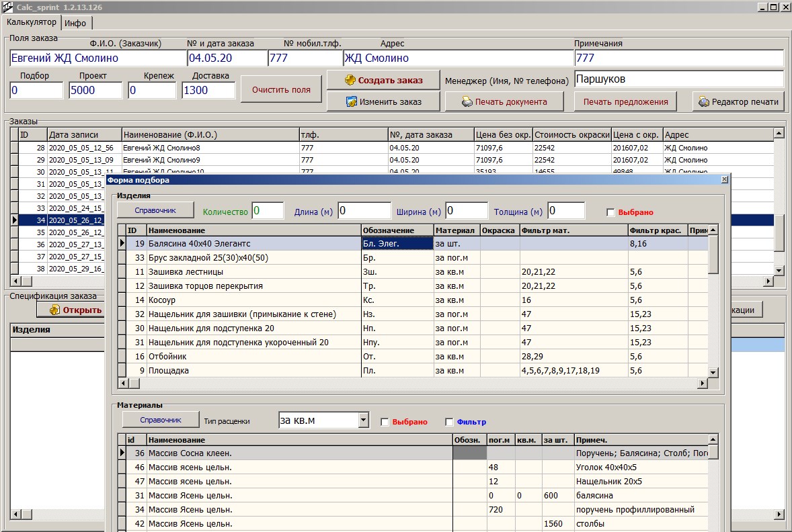Enable the Выбрано checkbox in Изделия
Image resolution: width=792 pixels, height=532 pixels.
coord(610,212)
